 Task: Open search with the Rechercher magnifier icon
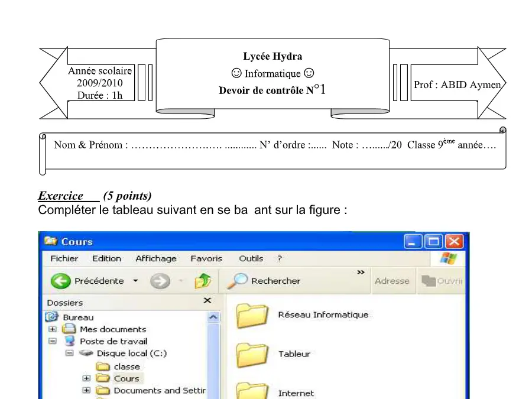click(x=237, y=281)
